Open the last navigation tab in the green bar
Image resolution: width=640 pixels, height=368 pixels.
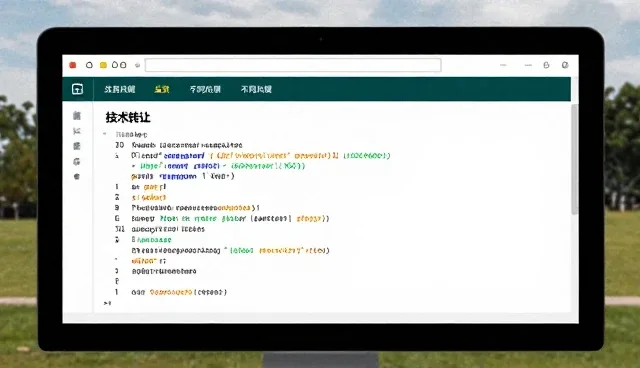click(x=256, y=89)
